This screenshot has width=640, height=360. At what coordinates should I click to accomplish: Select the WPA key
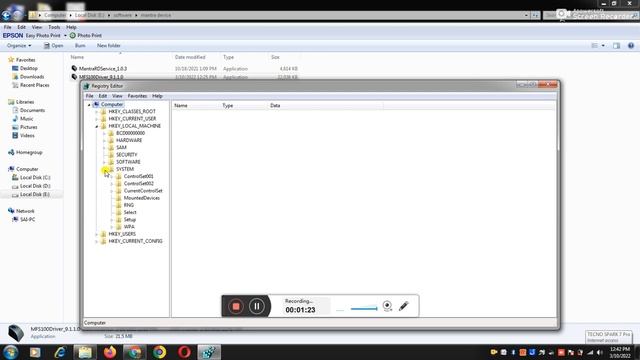point(129,227)
